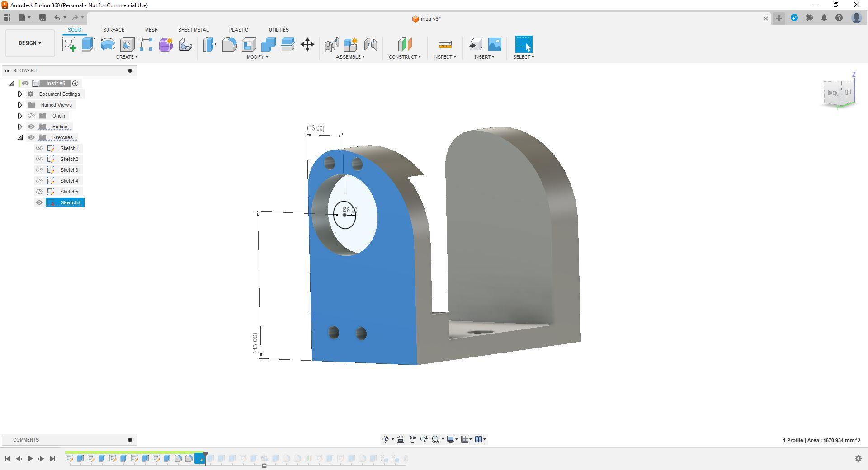Play the timeline
868x470 pixels.
point(30,459)
